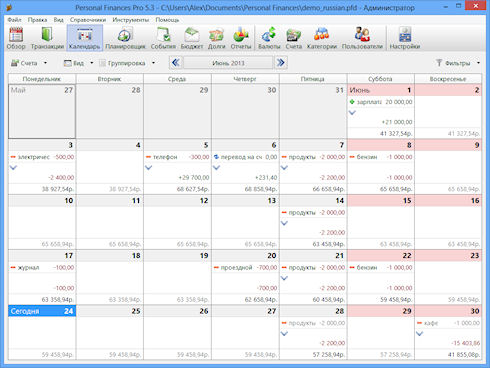Open the Категории categories icon
The height and width of the screenshot is (368, 490).
[x=322, y=38]
